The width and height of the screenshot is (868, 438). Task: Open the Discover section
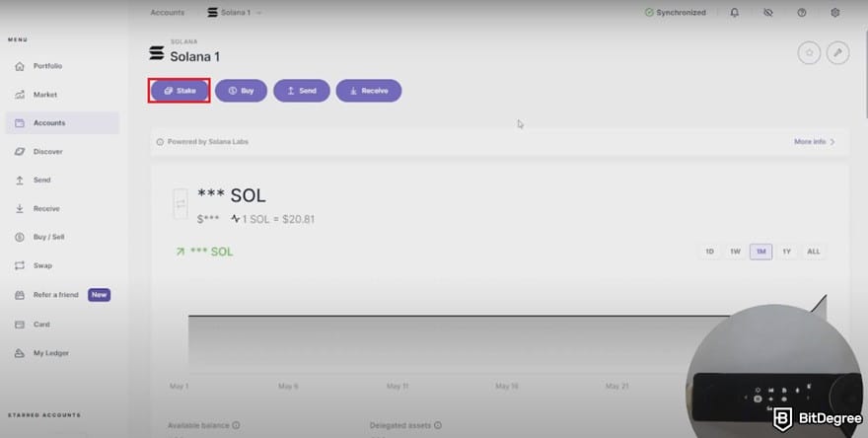pos(47,152)
